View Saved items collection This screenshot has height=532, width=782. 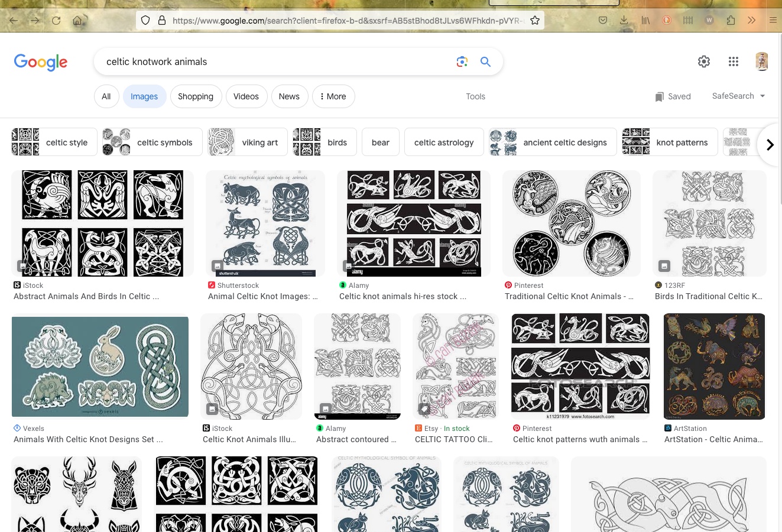point(673,96)
